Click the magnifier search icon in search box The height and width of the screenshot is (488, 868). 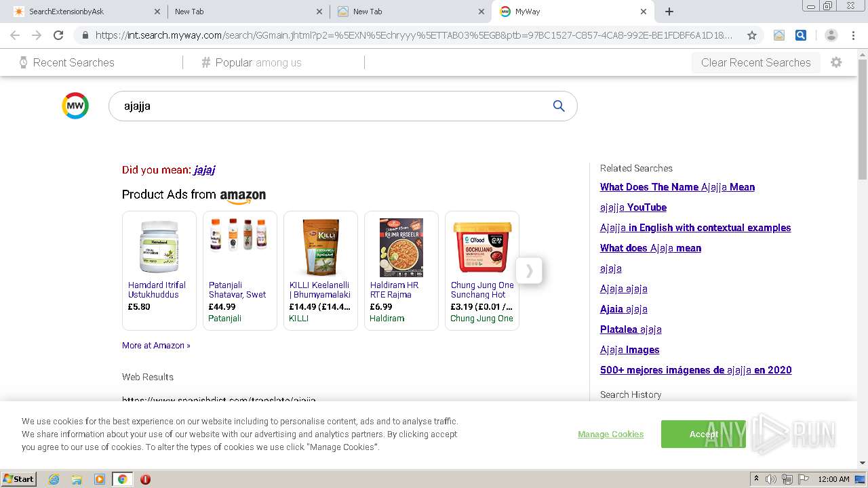559,106
